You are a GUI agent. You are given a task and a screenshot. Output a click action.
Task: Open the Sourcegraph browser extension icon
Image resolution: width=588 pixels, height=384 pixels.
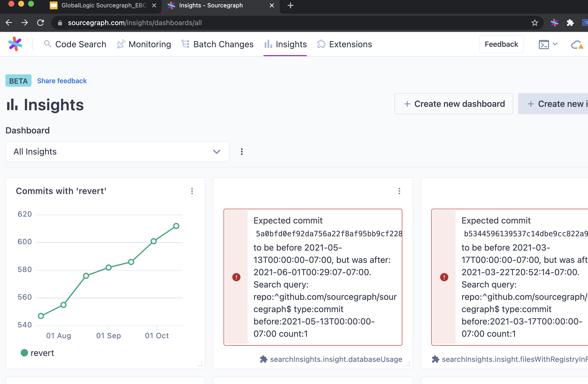point(554,23)
